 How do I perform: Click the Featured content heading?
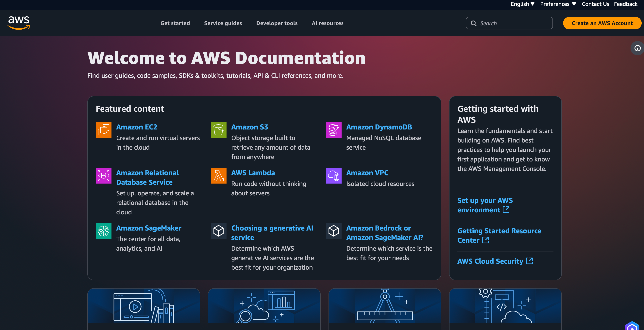pyautogui.click(x=130, y=109)
